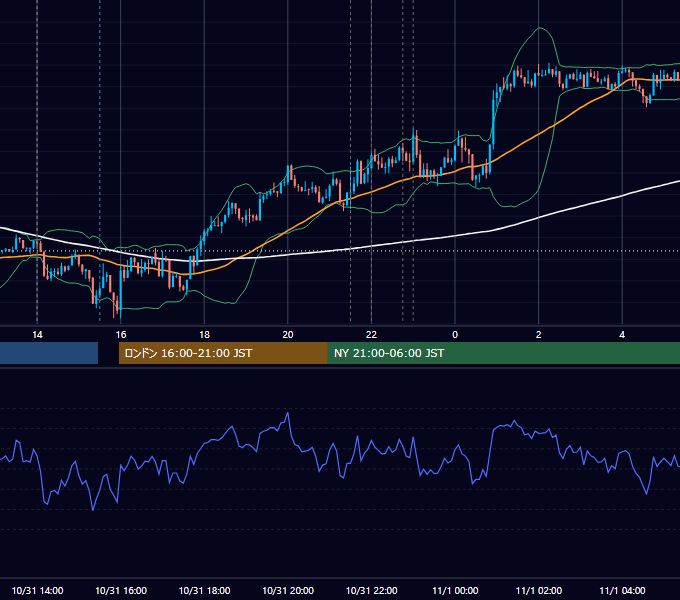Click the 10/31 18:00 time label
This screenshot has width=680, height=600.
(204, 590)
